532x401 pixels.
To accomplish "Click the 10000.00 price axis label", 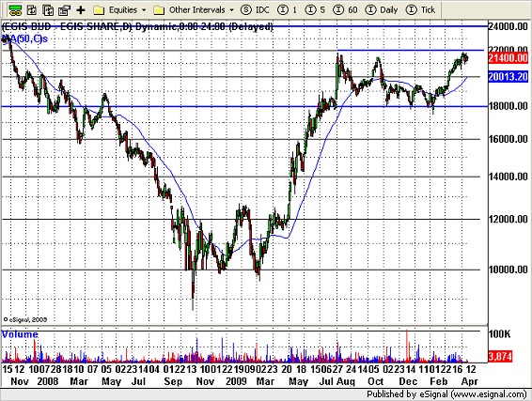I will click(508, 270).
